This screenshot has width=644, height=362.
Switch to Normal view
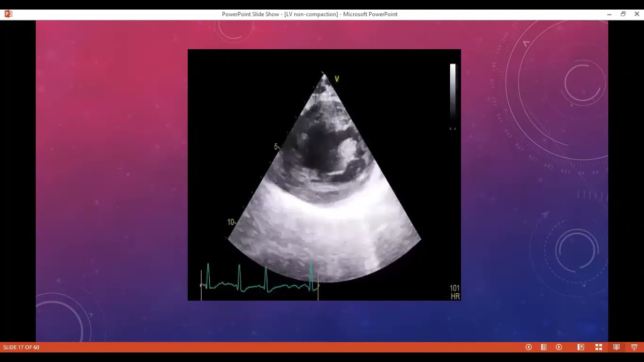pos(581,347)
